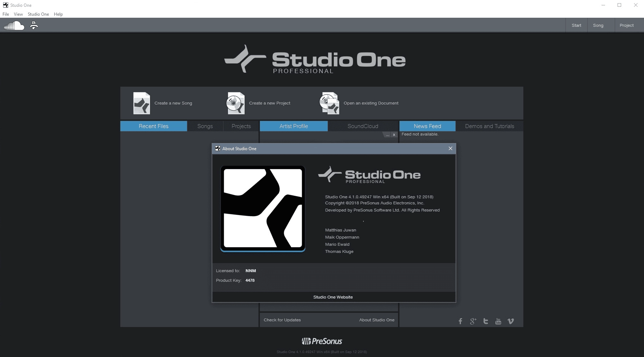The width and height of the screenshot is (644, 357).
Task: Click the Create a new Song icon
Action: point(142,103)
